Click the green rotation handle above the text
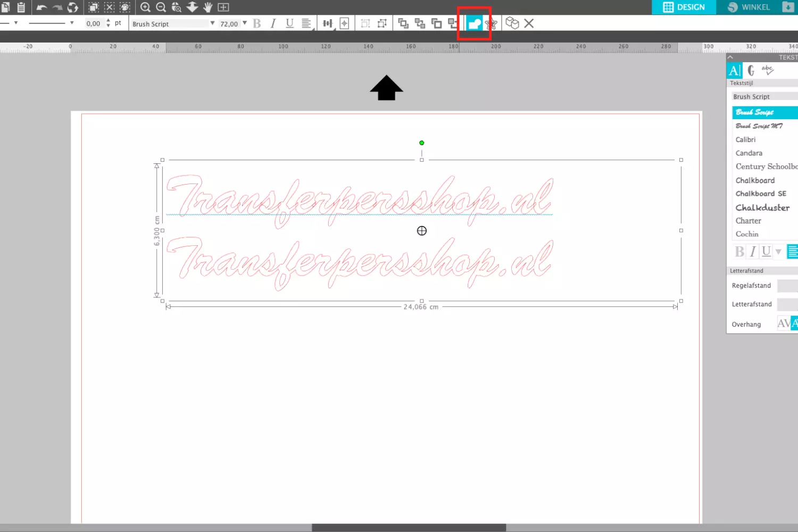The width and height of the screenshot is (798, 532). coord(422,143)
